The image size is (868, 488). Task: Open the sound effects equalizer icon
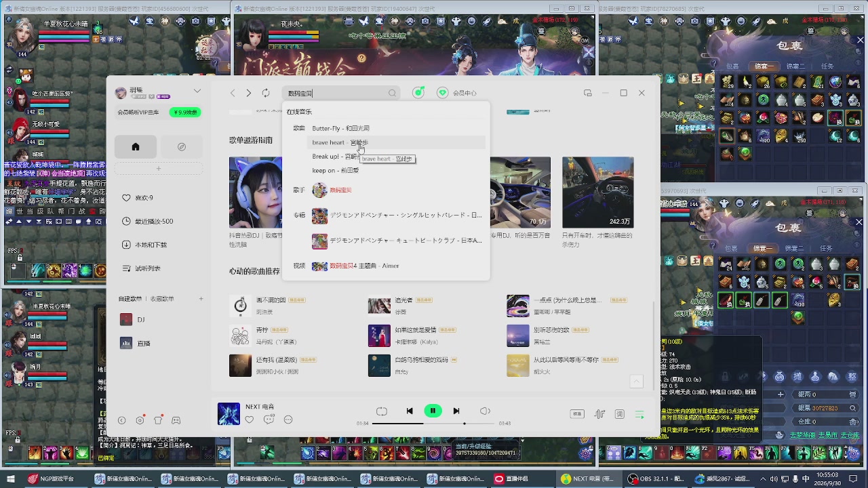tap(599, 414)
